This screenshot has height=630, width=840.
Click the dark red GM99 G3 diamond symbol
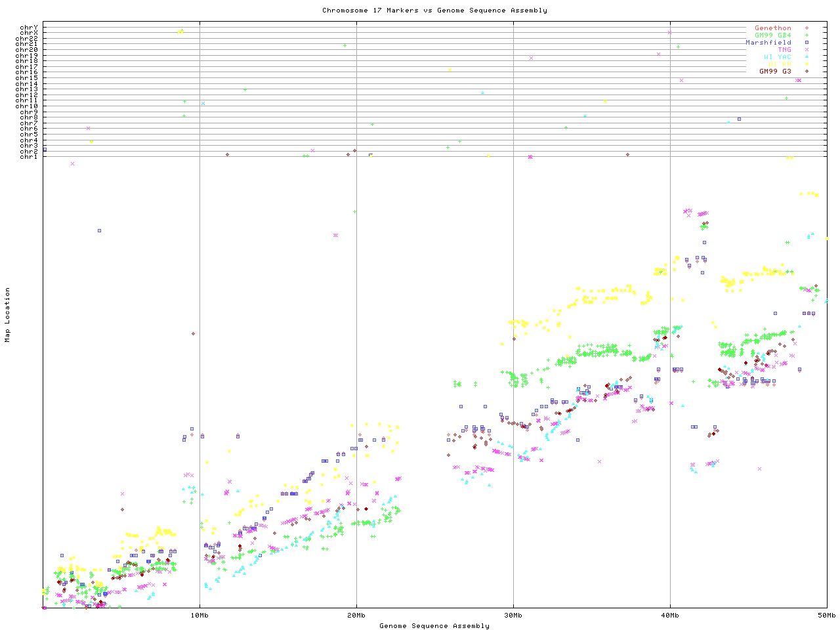click(x=807, y=72)
